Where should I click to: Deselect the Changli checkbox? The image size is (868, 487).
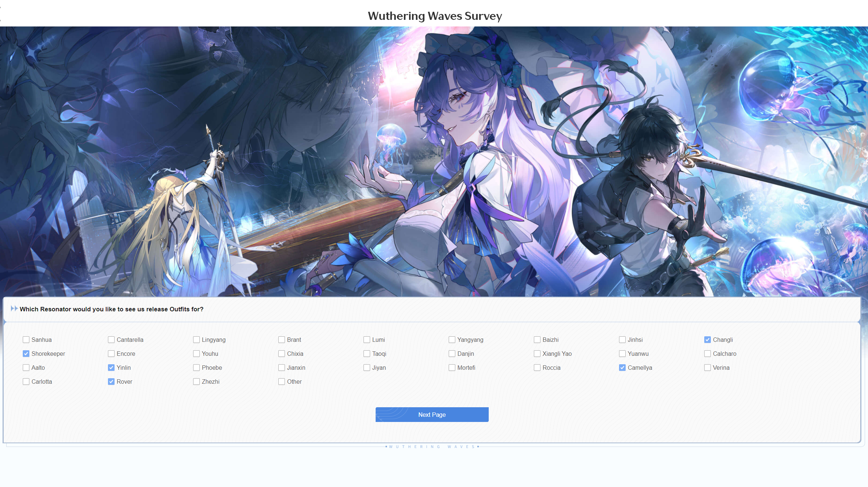708,340
